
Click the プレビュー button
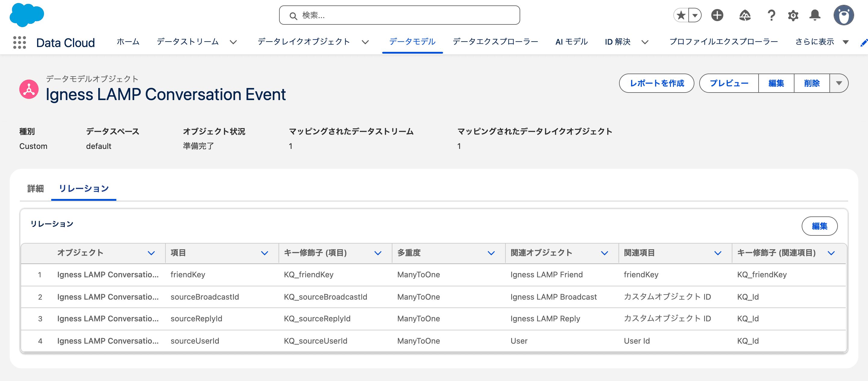[x=729, y=83]
